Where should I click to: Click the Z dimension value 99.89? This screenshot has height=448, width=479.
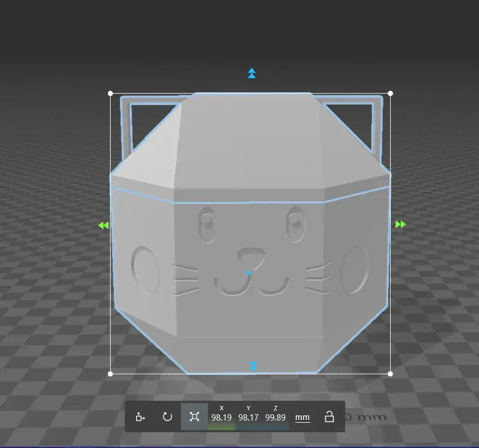(275, 418)
